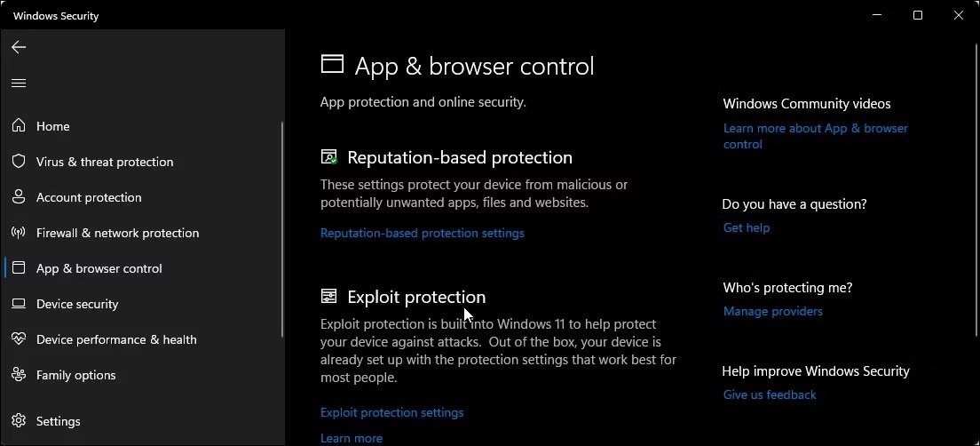The image size is (980, 446).
Task: Open Firewall & network protection antenna icon
Action: coord(19,233)
